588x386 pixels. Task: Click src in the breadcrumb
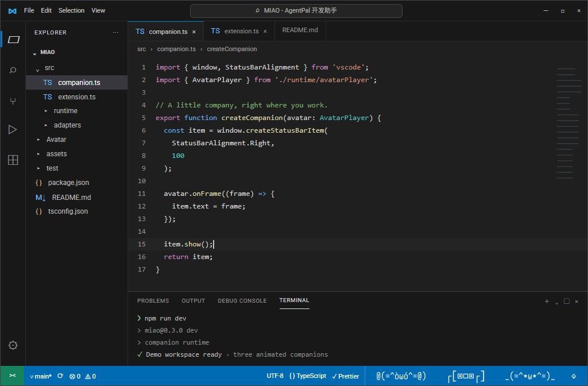coord(141,49)
